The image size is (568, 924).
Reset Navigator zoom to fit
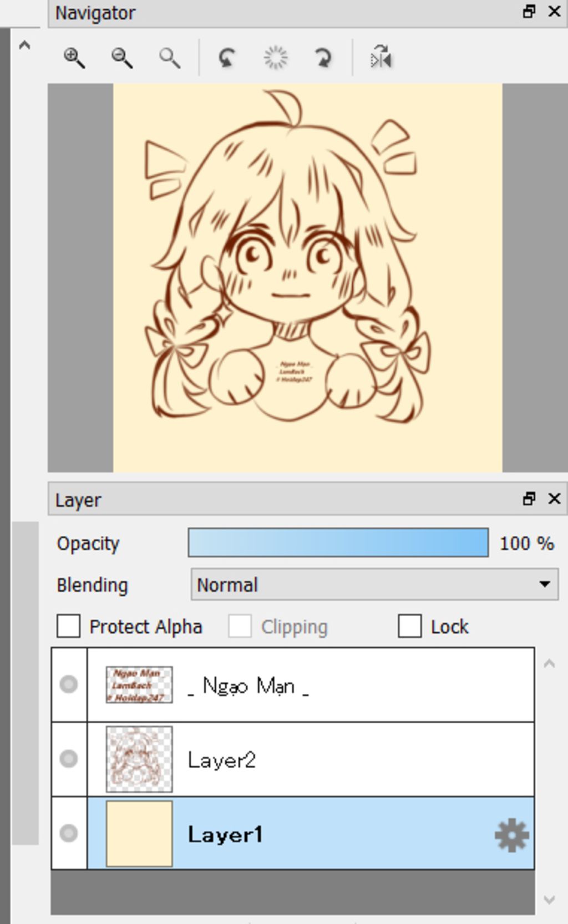pyautogui.click(x=169, y=58)
